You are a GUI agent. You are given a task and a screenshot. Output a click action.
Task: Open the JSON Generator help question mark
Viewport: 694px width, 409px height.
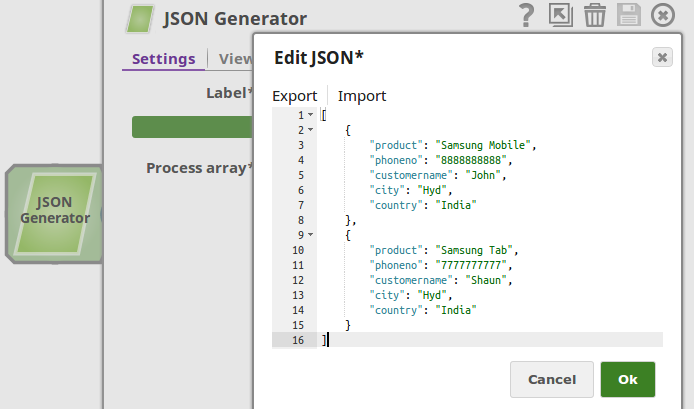tap(526, 15)
